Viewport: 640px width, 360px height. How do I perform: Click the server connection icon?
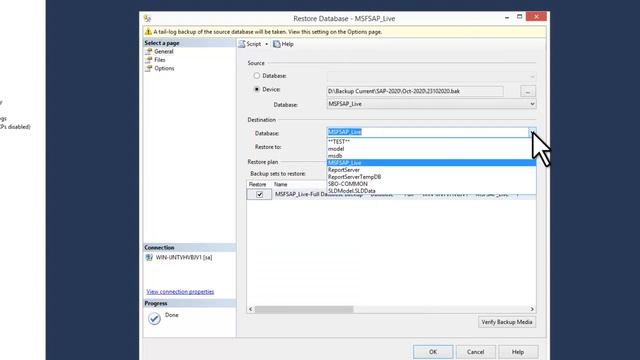pos(149,258)
